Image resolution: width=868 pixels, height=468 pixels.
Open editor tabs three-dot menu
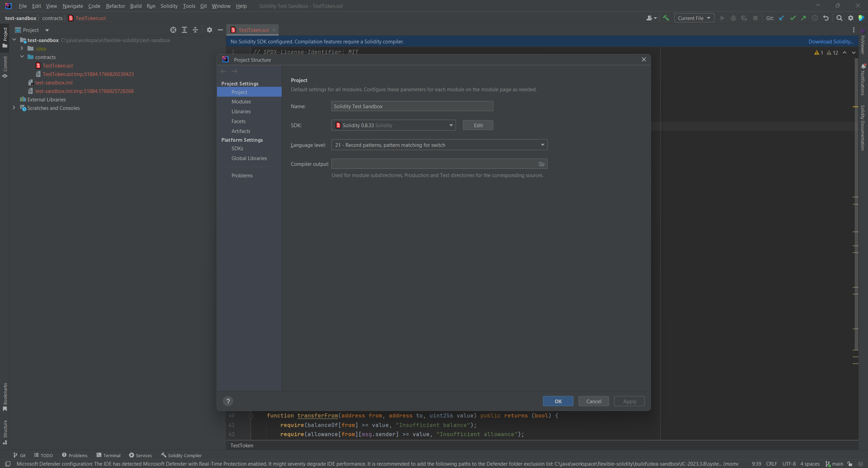pos(854,30)
